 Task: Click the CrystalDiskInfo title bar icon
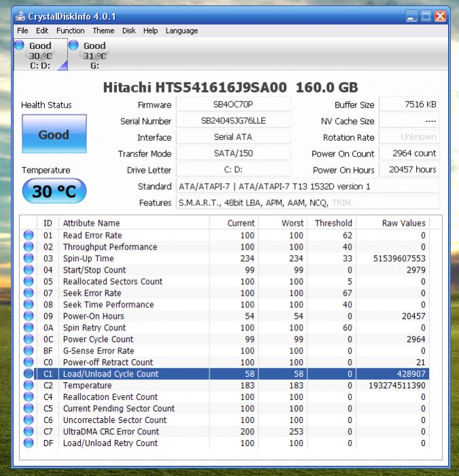(x=20, y=16)
